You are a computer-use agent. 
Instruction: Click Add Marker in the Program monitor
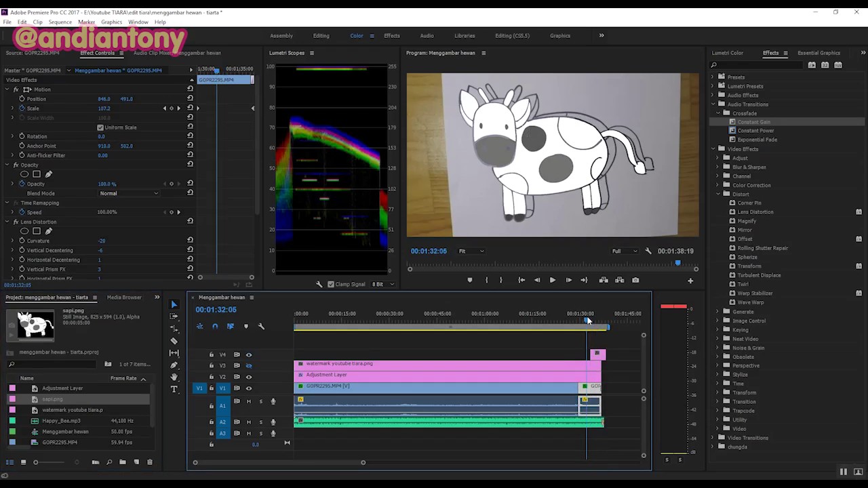pyautogui.click(x=469, y=280)
